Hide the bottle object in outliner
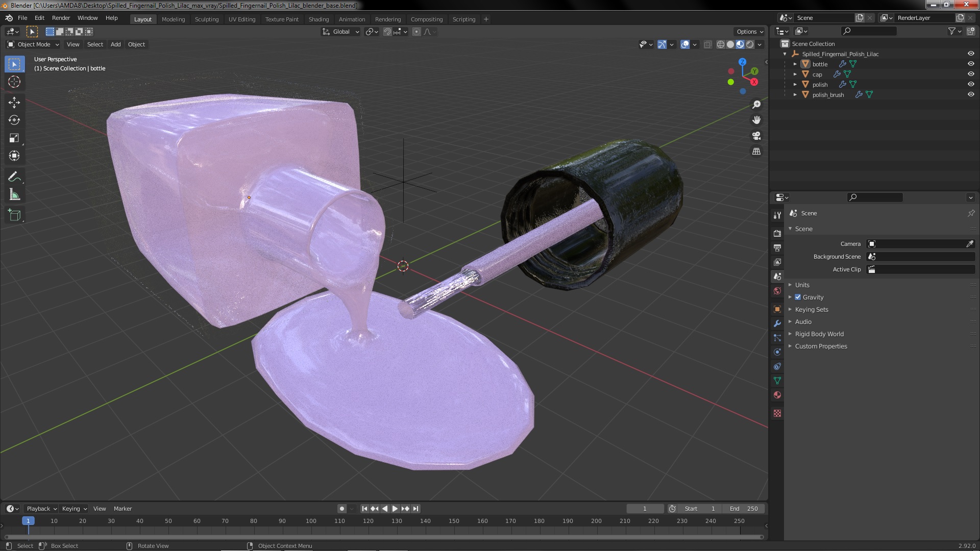 tap(971, 64)
